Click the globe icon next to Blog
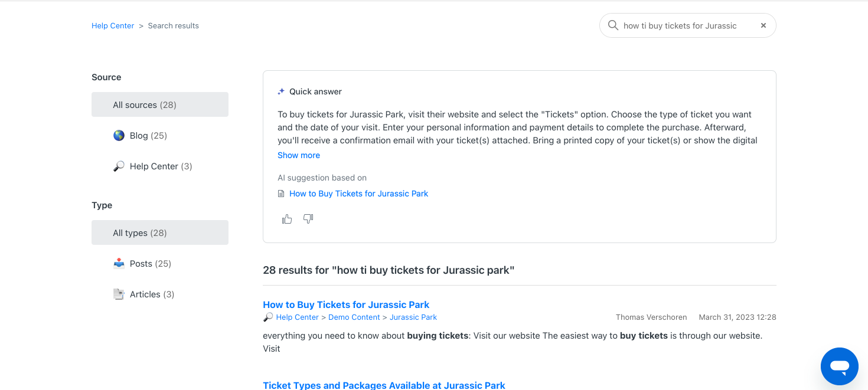Viewport: 868px width, 390px height. [119, 136]
